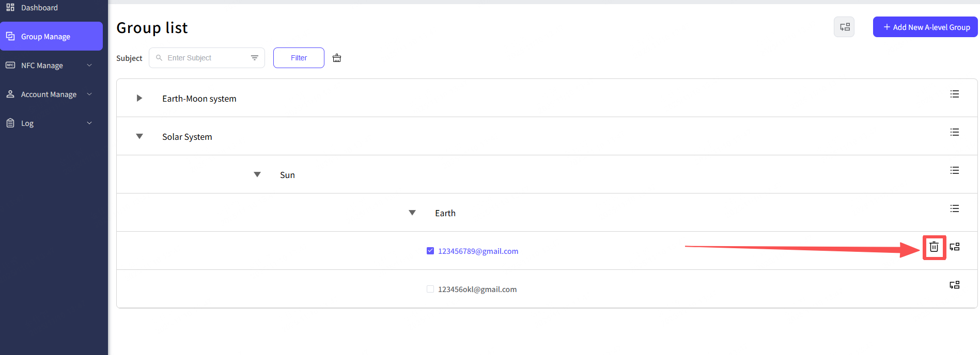Open the list menu icon for Solar System

[954, 132]
